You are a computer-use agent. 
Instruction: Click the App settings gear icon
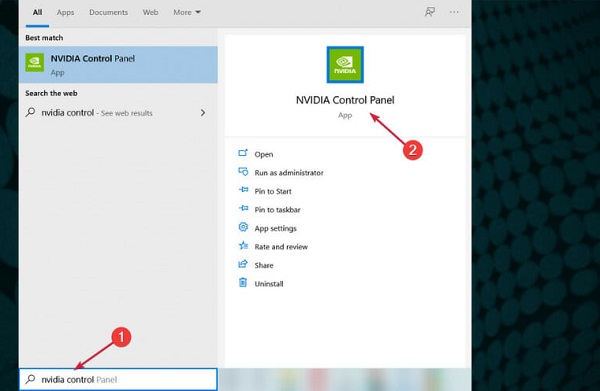(243, 227)
